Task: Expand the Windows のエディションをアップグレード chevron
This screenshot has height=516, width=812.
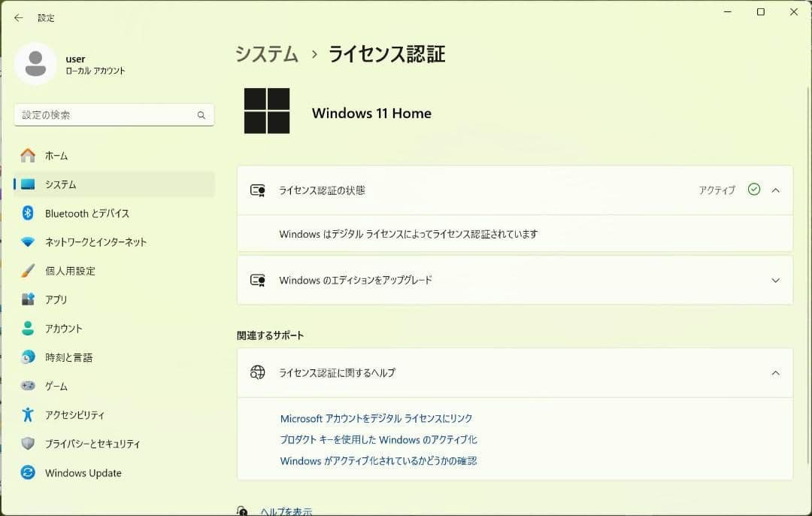Action: (775, 281)
